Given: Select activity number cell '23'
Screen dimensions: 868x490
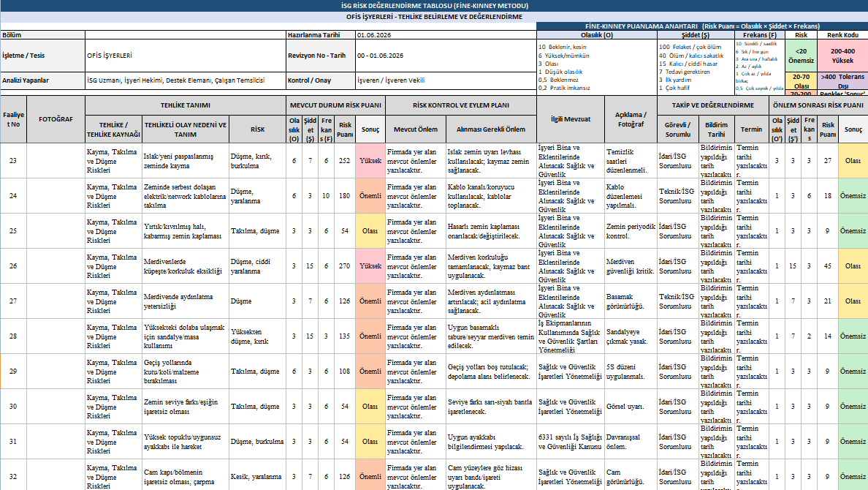Looking at the screenshot, I should 13,161.
